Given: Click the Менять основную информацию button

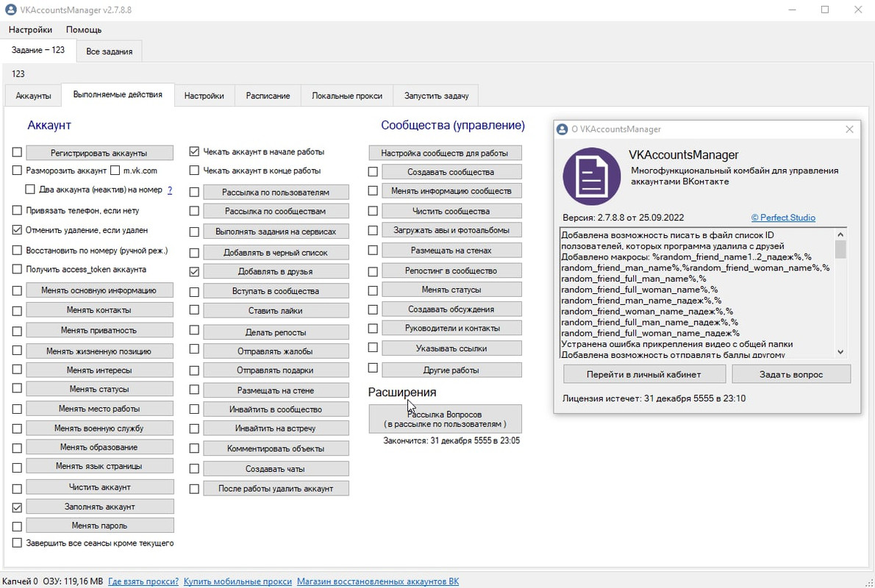Looking at the screenshot, I should coord(99,290).
